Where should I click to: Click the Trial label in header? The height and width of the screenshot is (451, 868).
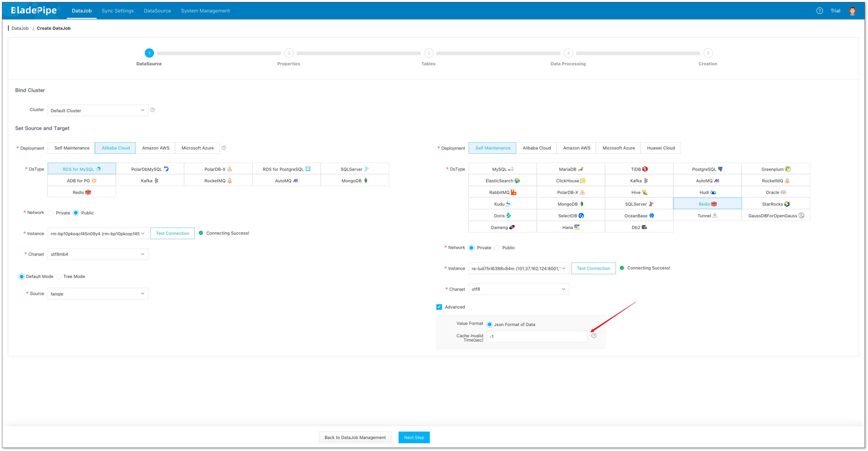pyautogui.click(x=835, y=11)
